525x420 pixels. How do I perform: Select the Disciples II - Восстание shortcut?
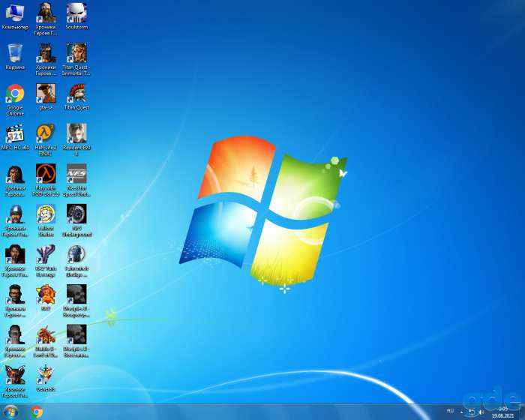[76, 341]
